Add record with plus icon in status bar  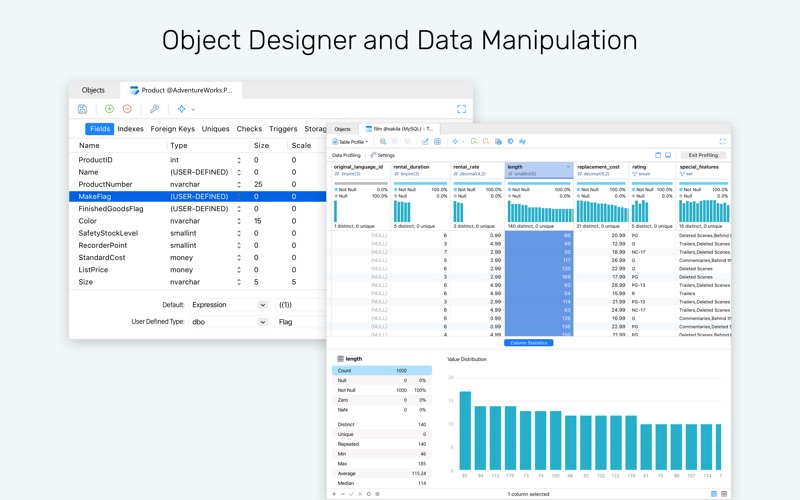click(334, 494)
